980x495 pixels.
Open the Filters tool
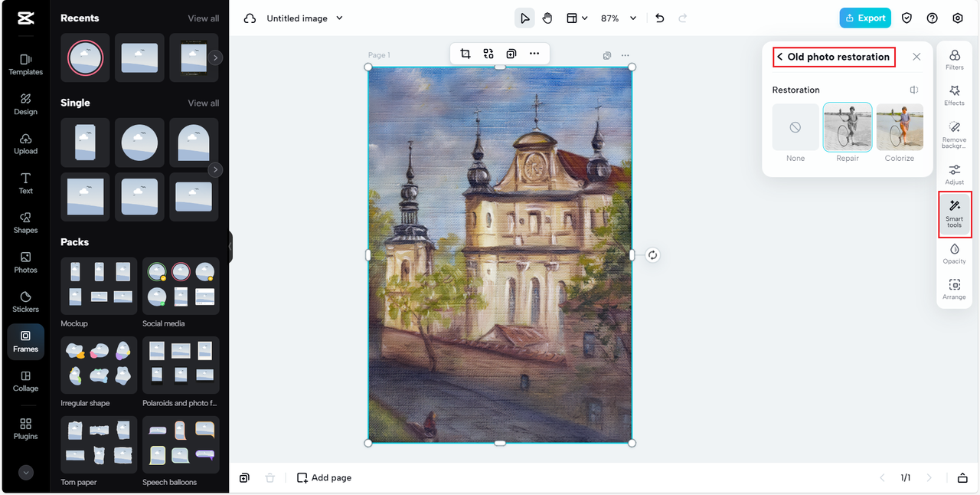pos(955,60)
